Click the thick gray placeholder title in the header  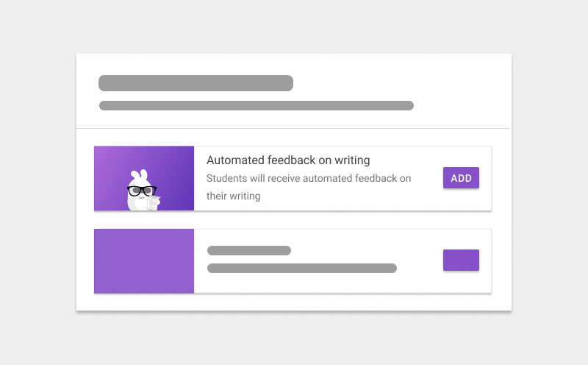(x=196, y=83)
